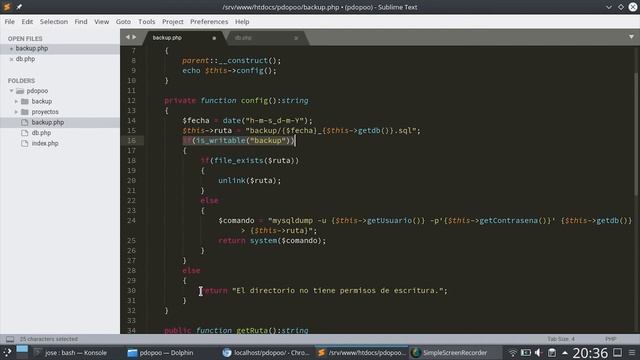The width and height of the screenshot is (640, 360).
Task: Close backup.php in Open Files list
Action: click(11, 49)
